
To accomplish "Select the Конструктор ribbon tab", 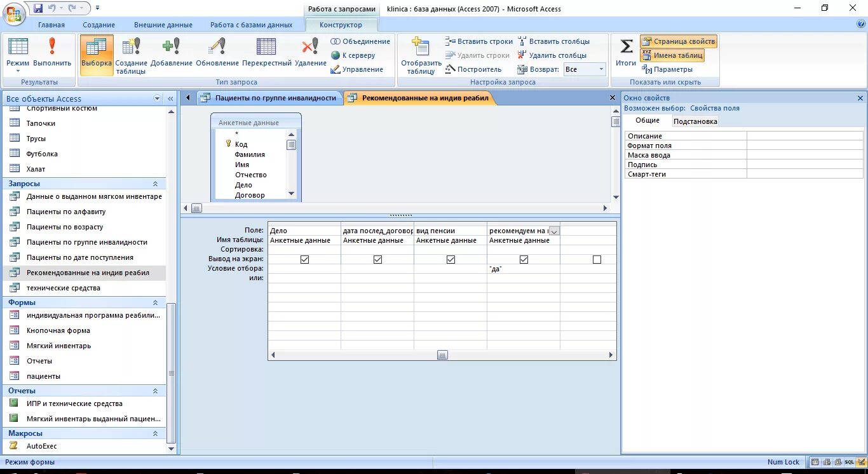I will 341,25.
